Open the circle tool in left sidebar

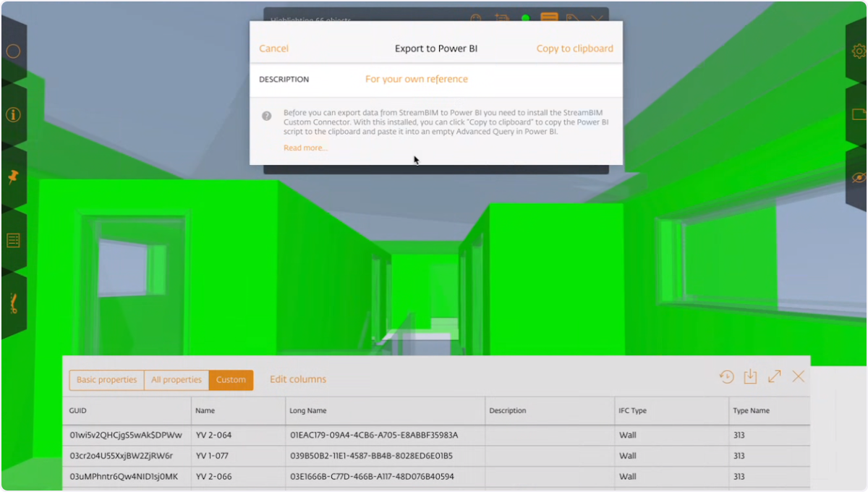[13, 51]
